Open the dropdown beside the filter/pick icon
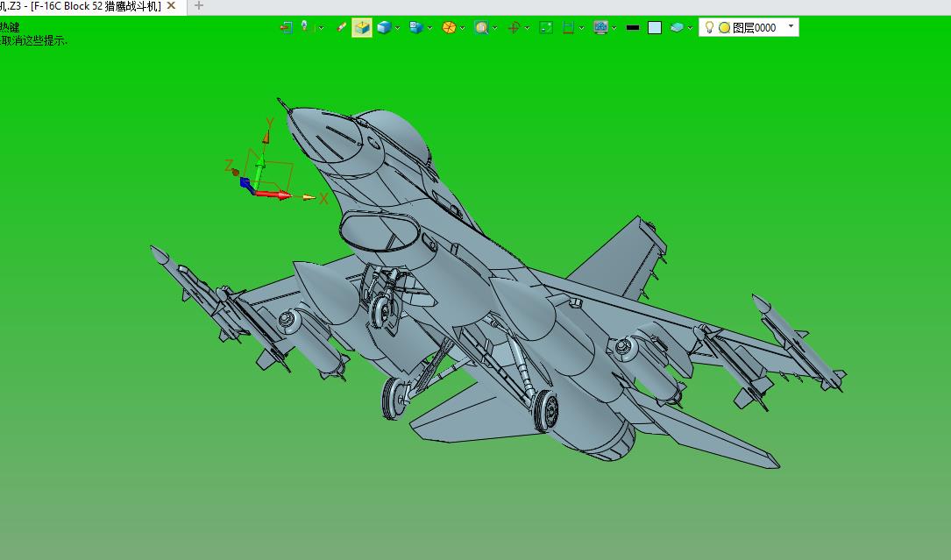 [321, 28]
